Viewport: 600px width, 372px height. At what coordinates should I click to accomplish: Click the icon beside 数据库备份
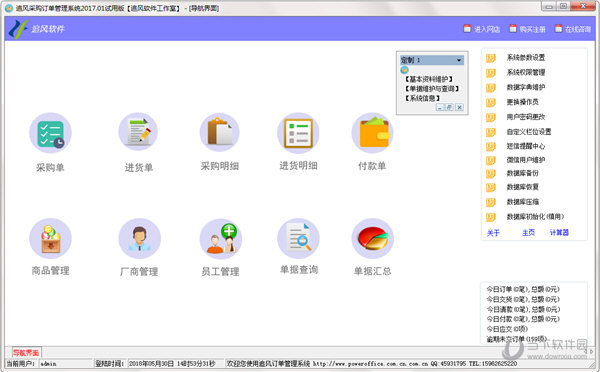click(491, 173)
